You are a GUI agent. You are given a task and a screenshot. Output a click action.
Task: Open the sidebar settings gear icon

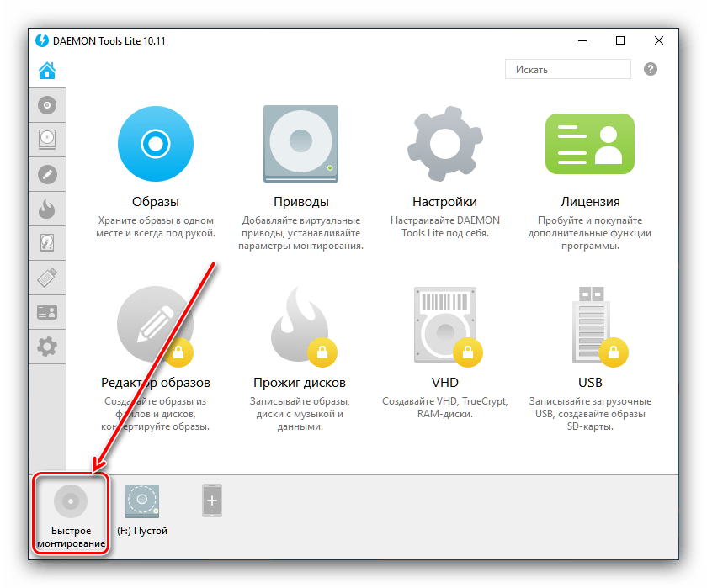click(x=47, y=346)
